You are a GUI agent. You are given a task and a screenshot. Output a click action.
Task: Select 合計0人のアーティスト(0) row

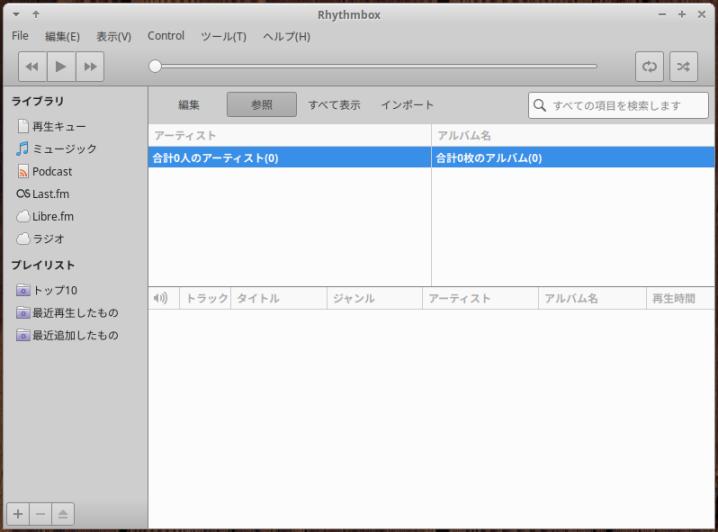tap(289, 158)
